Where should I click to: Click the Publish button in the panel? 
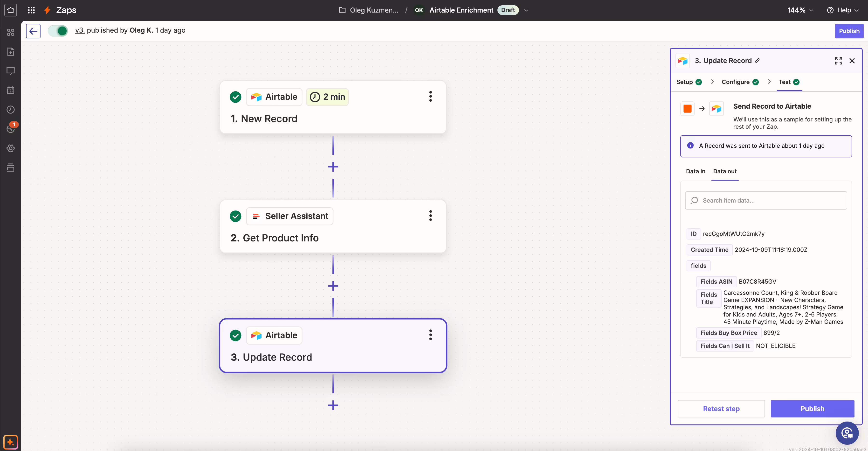point(813,409)
